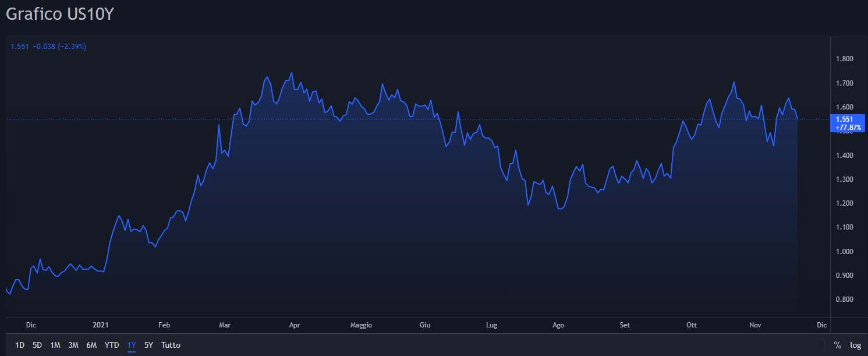
Task: Click the 0.800 price axis label
Action: 844,299
